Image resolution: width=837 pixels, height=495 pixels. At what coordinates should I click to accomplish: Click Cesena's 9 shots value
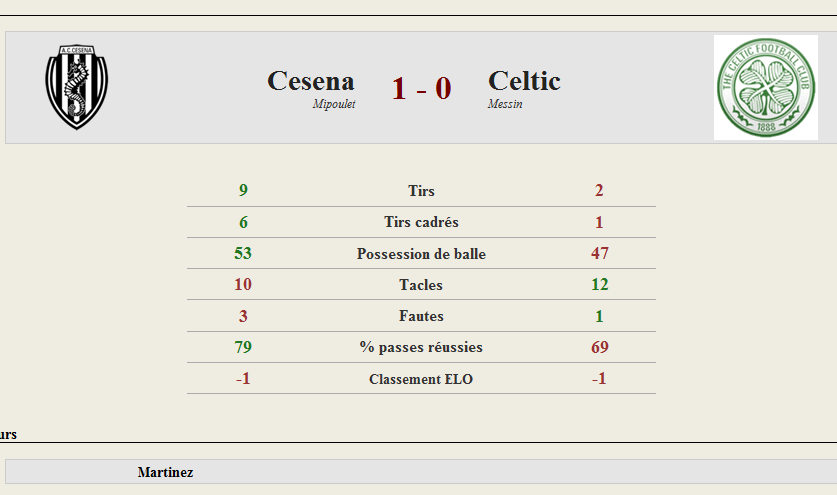point(243,190)
